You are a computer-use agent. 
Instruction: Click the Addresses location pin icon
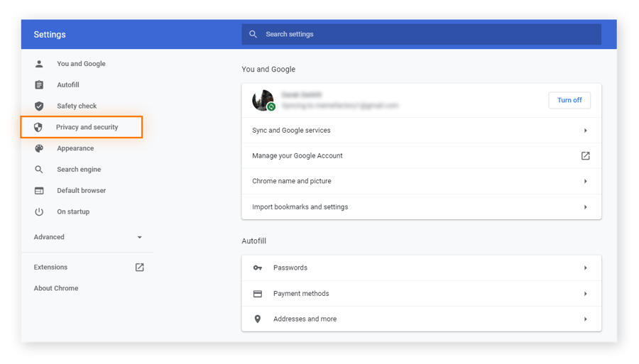(258, 319)
